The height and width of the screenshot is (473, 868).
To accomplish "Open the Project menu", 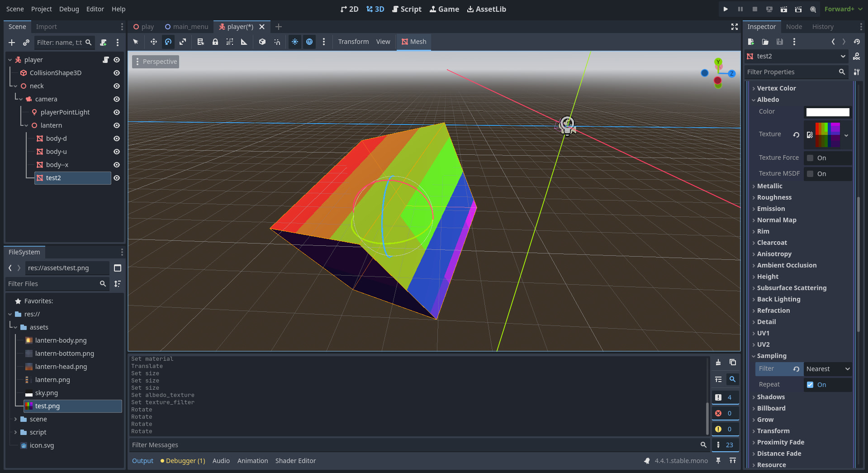I will pyautogui.click(x=41, y=9).
